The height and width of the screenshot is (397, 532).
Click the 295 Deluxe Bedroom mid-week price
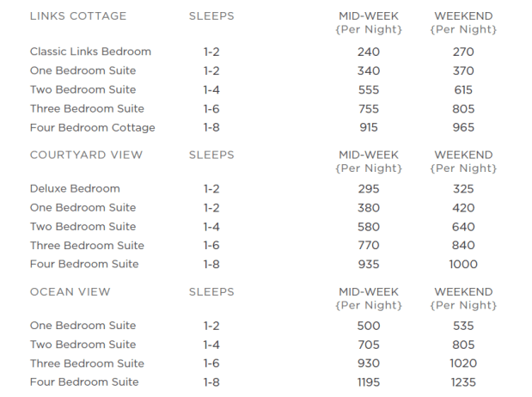(x=369, y=189)
